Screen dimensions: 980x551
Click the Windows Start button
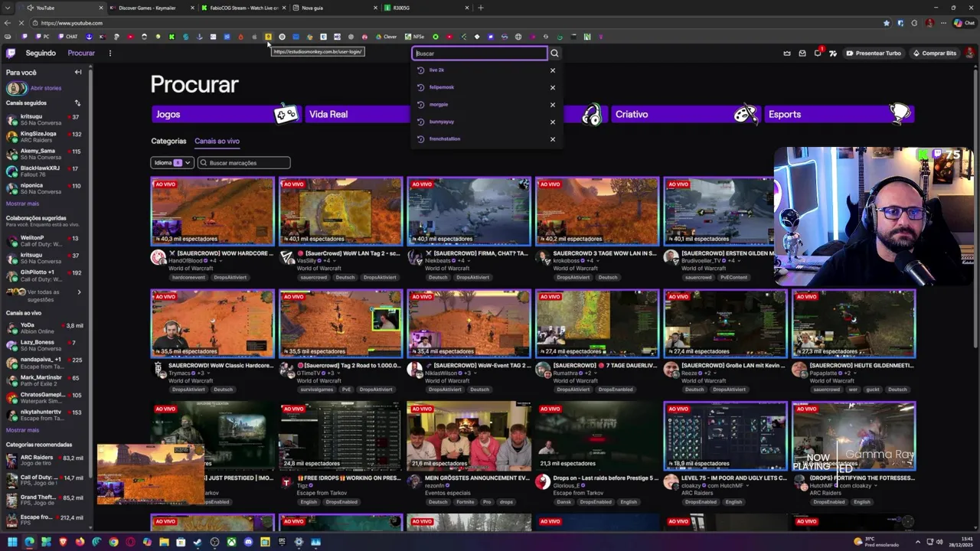12,542
